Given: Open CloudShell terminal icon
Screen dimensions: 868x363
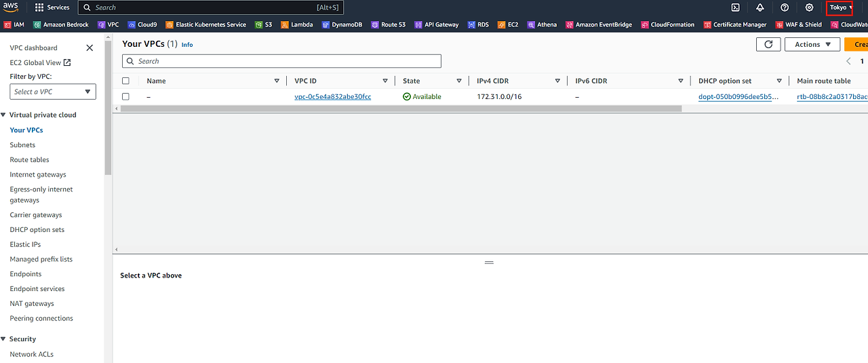Looking at the screenshot, I should (x=736, y=7).
